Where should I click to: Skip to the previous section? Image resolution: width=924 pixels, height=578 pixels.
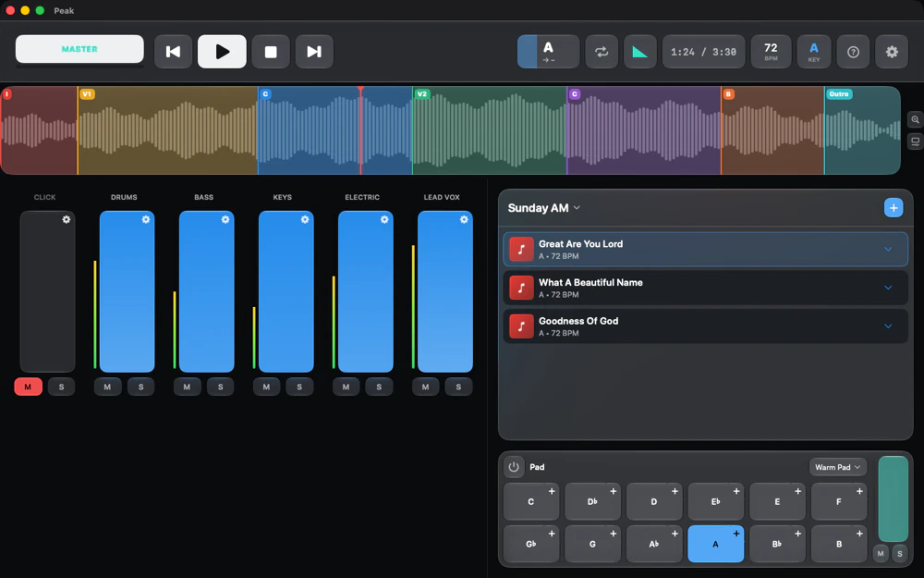click(x=174, y=52)
